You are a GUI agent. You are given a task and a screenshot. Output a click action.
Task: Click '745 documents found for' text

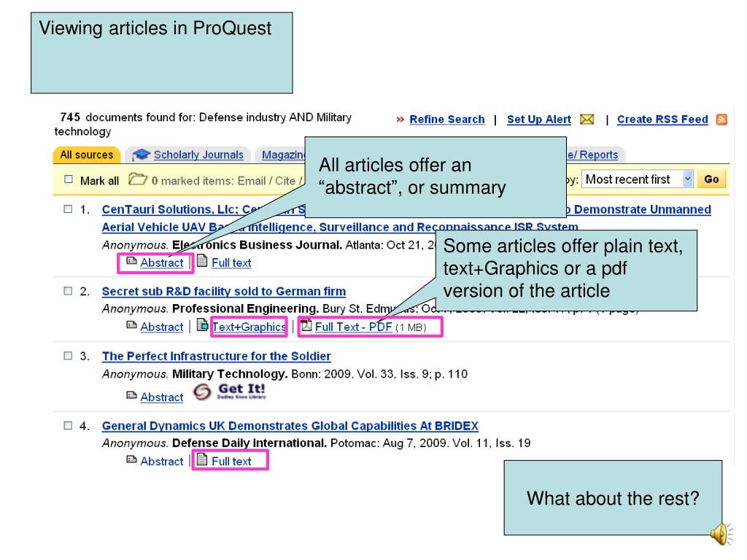tap(128, 117)
